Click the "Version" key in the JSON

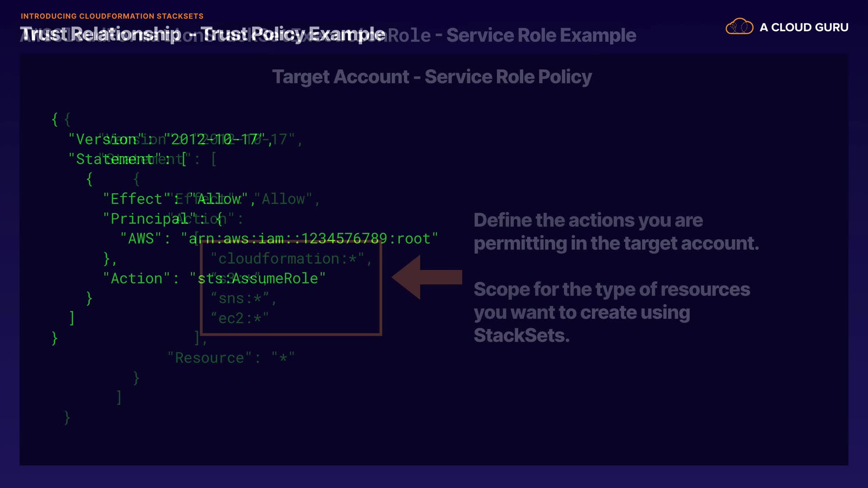pos(106,139)
